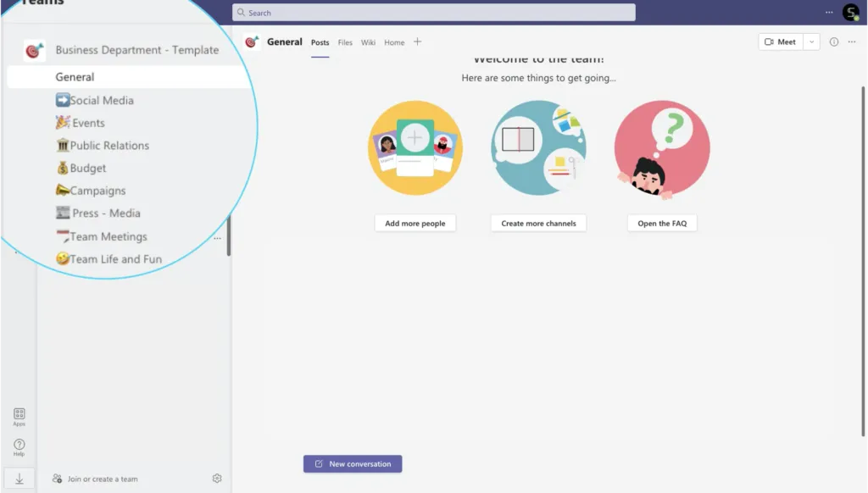Click the New conversation button
The width and height of the screenshot is (868, 493).
tap(353, 463)
